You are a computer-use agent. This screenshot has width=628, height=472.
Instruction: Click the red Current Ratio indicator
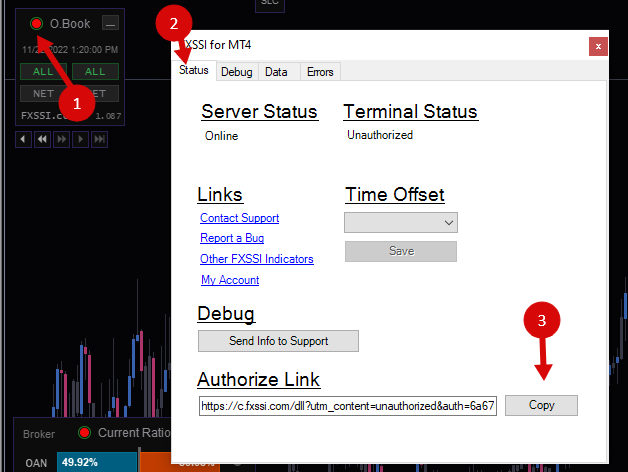coord(85,433)
